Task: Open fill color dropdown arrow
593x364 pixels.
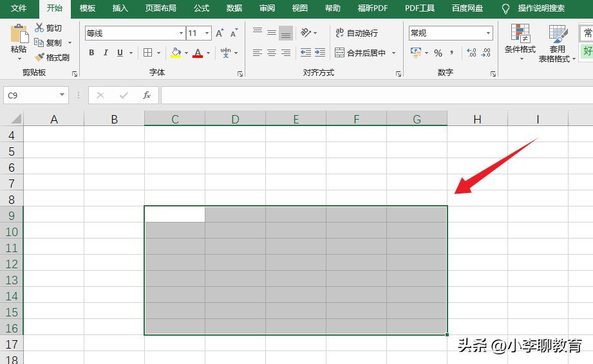Action: point(187,53)
